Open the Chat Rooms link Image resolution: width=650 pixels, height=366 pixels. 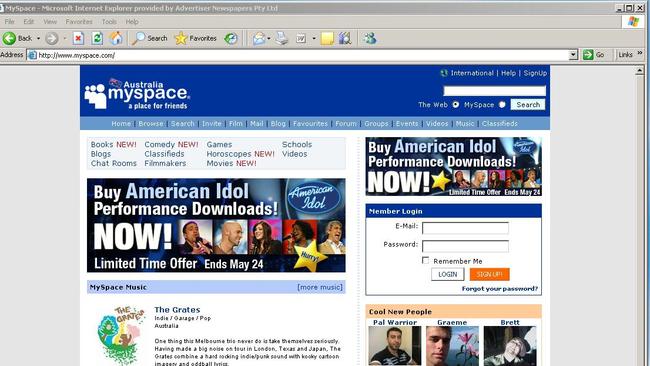pos(114,163)
